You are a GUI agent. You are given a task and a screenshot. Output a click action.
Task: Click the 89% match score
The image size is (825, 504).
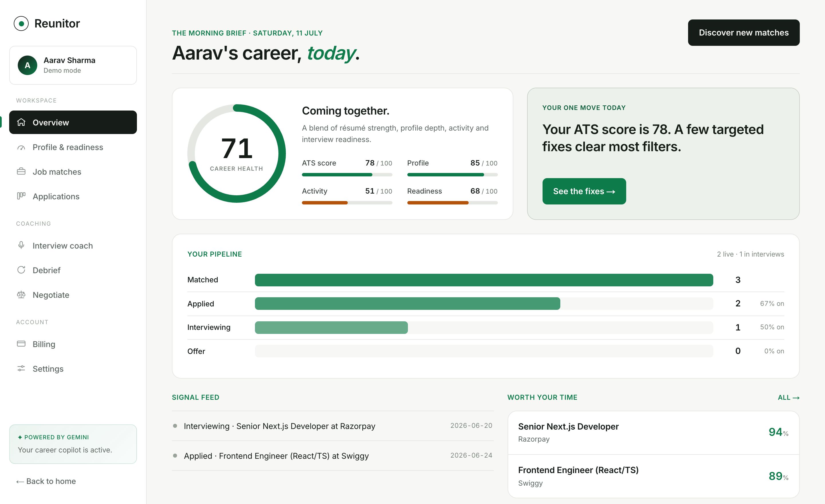point(779,476)
